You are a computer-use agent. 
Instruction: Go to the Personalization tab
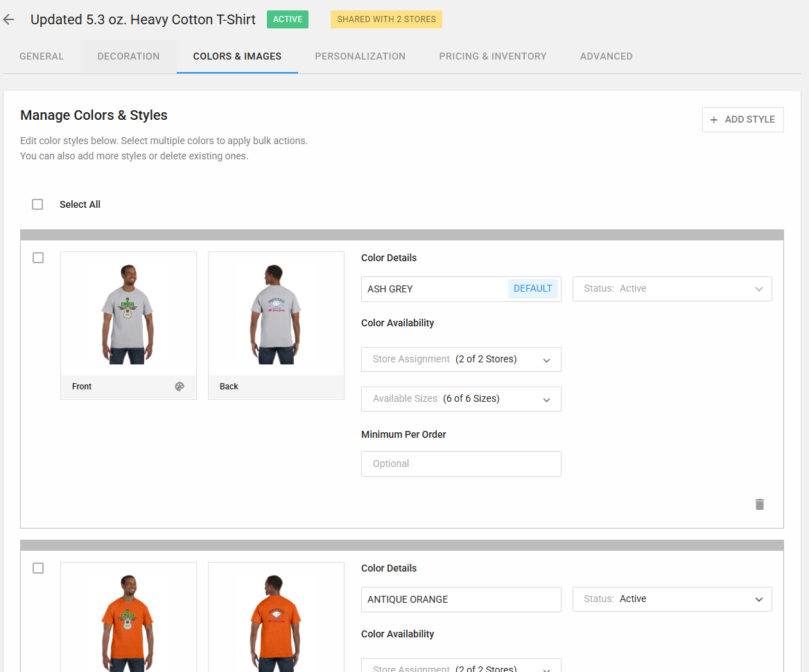click(360, 56)
